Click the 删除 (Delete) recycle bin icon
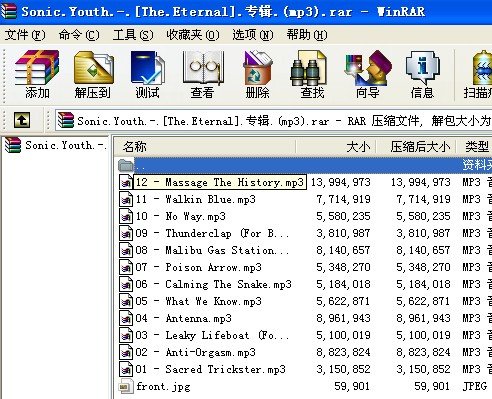The height and width of the screenshot is (399, 492). coord(258,67)
